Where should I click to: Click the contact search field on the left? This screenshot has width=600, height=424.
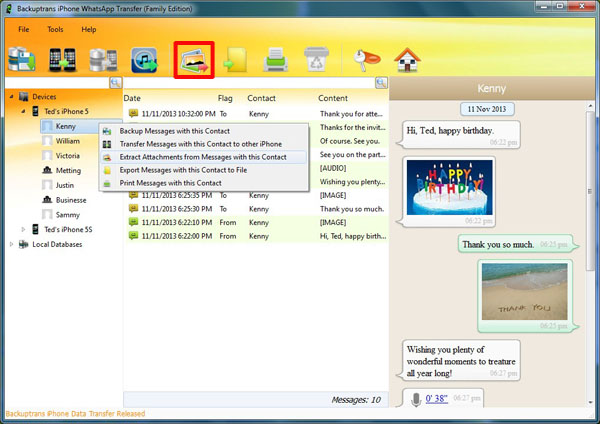click(x=57, y=82)
